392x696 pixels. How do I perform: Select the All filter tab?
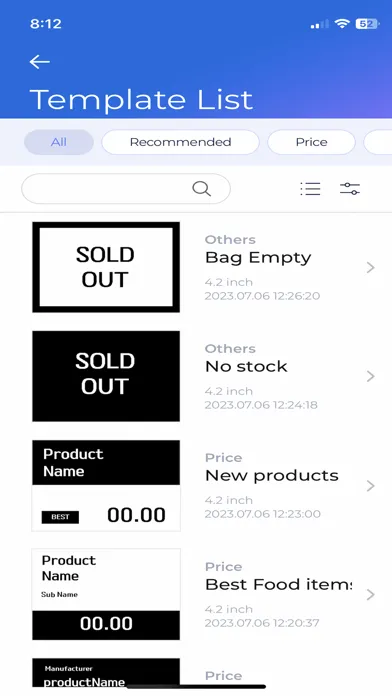tap(59, 142)
